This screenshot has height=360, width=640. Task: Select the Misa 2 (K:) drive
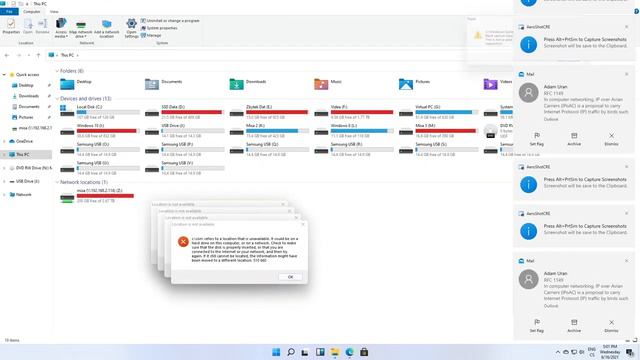pos(269,131)
